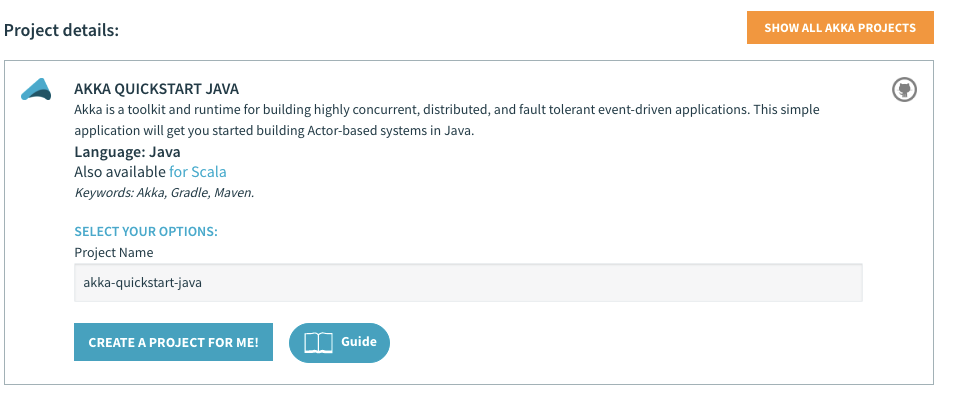Click the 'AKKA QUICKSTART JAVA' title

(156, 89)
